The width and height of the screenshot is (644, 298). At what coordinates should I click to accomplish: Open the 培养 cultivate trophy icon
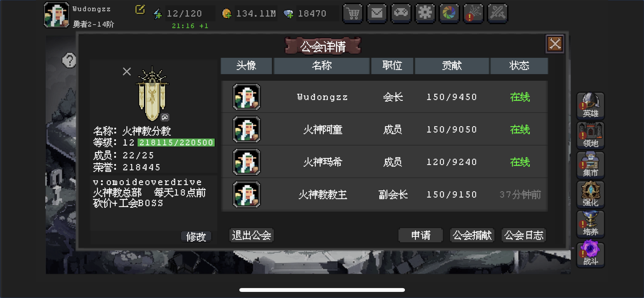point(590,224)
